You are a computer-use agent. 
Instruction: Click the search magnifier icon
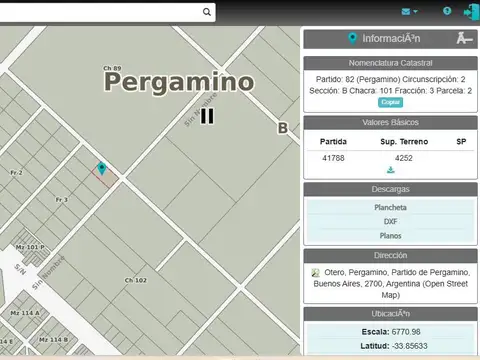[x=207, y=12]
